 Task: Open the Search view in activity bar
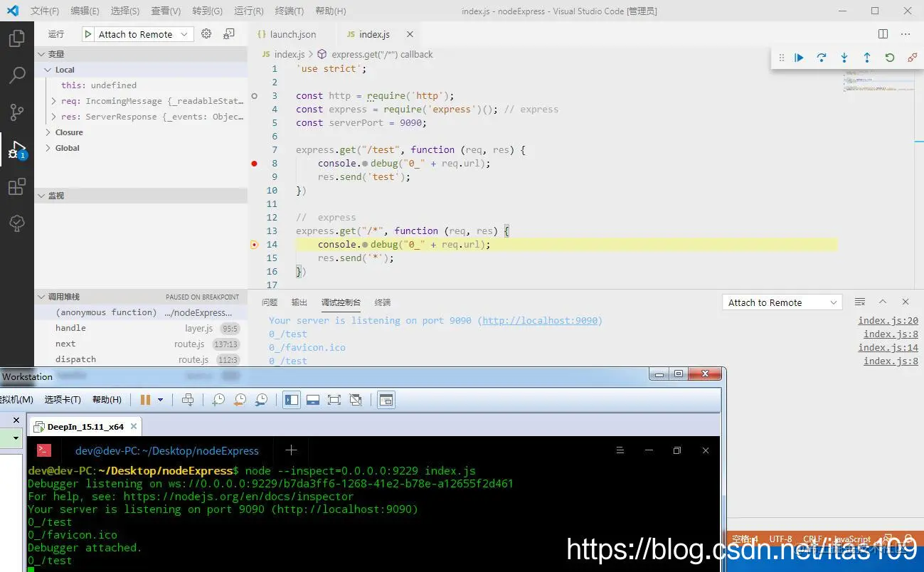(x=17, y=75)
